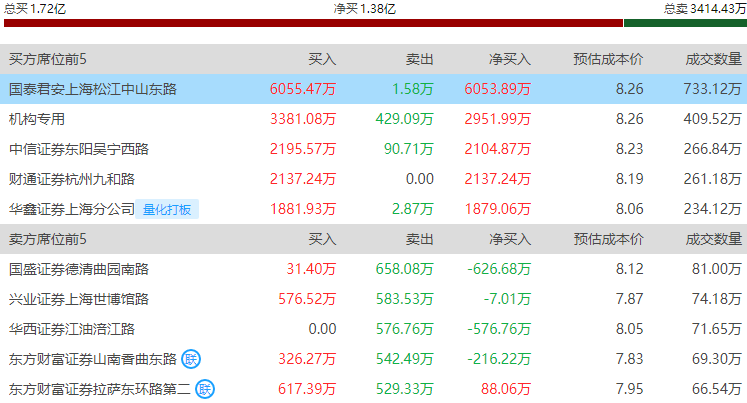
Task: Click sell amount 583.53万
Action: [404, 299]
